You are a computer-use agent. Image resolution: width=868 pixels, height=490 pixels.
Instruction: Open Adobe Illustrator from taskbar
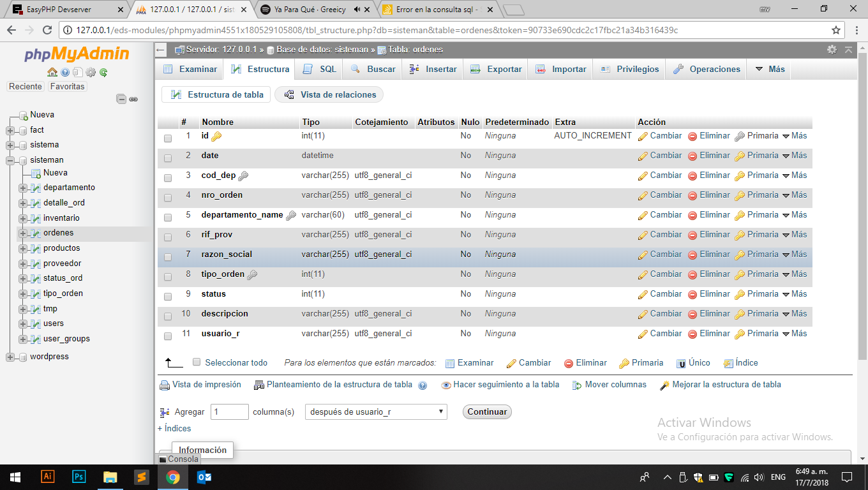click(x=47, y=477)
